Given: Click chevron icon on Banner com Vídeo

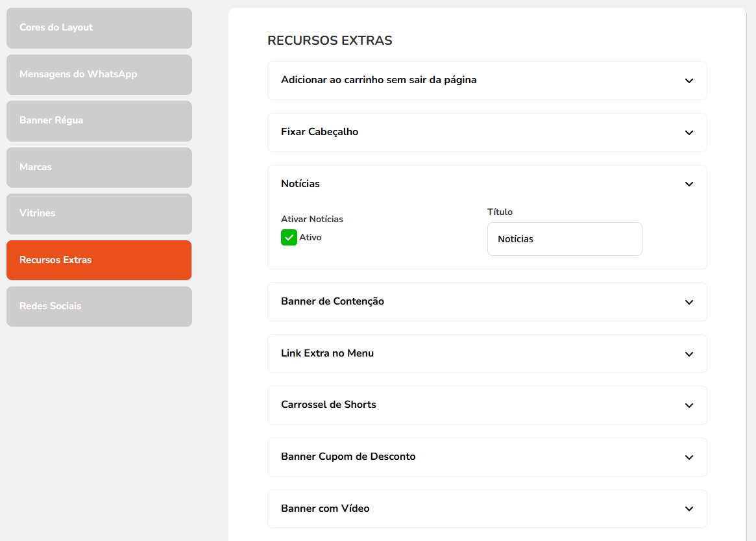Looking at the screenshot, I should point(689,509).
